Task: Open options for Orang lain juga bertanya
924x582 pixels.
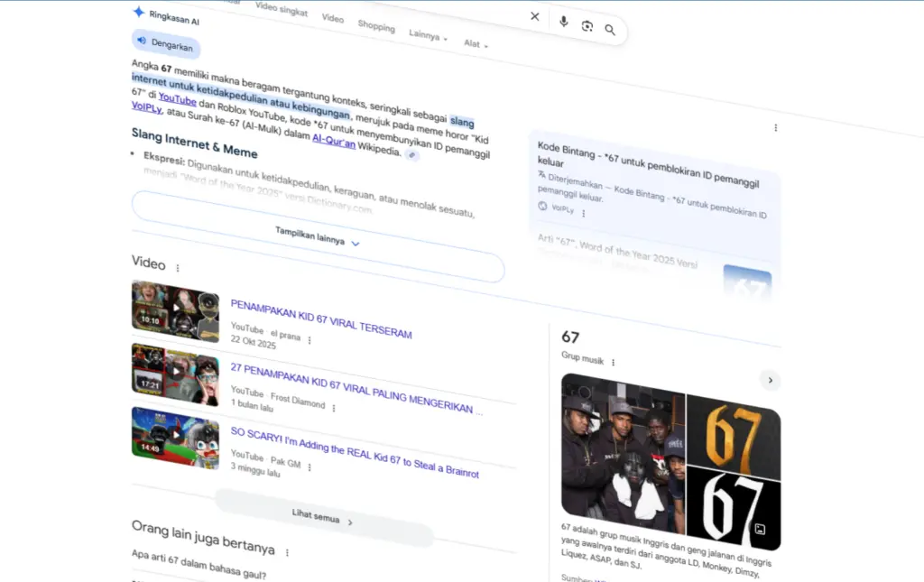Action: (x=287, y=552)
